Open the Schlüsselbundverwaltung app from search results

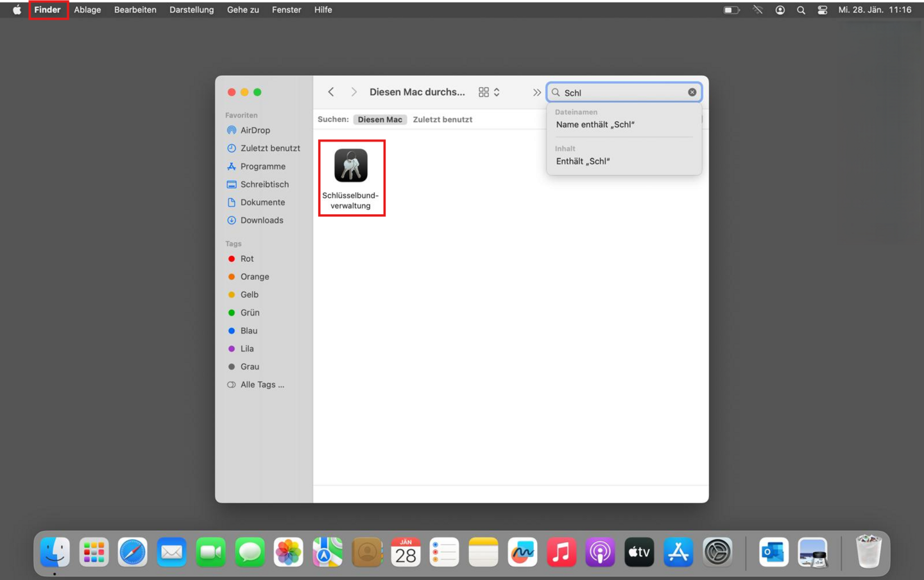352,166
